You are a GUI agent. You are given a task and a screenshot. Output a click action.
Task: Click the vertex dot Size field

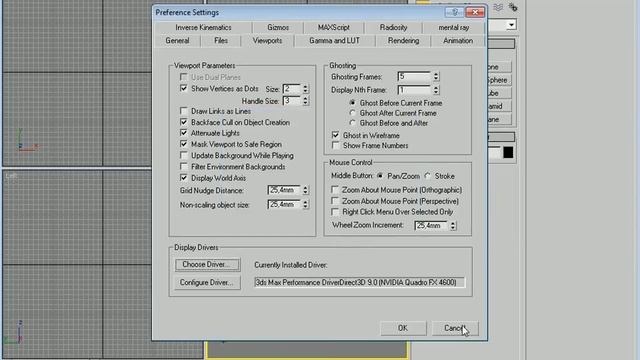click(x=291, y=89)
